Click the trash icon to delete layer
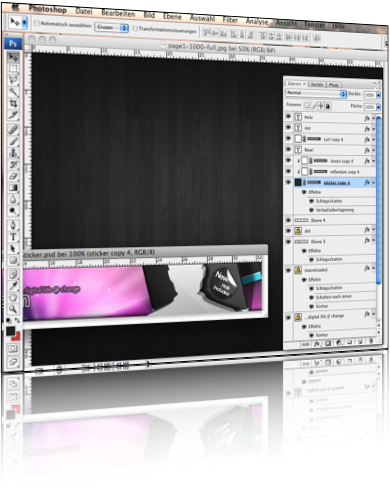Image resolution: width=390 pixels, height=494 pixels. (x=371, y=341)
